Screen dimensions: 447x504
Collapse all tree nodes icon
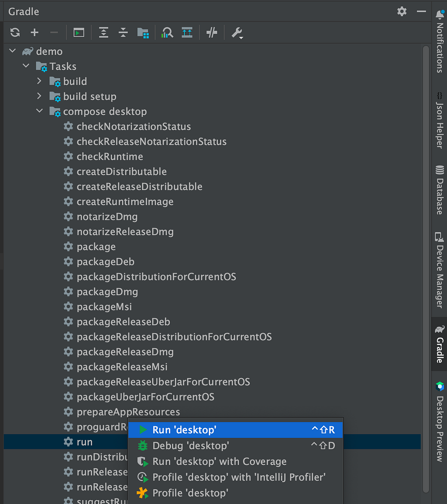pyautogui.click(x=123, y=32)
